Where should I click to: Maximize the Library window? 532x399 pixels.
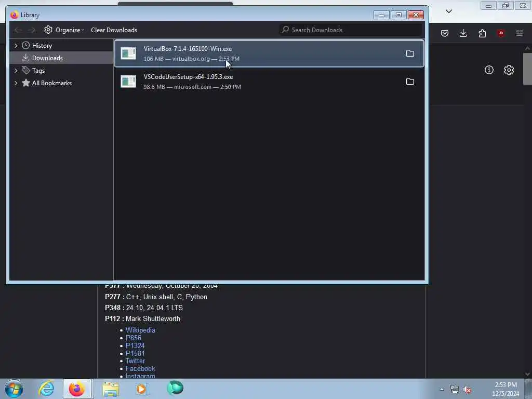398,15
